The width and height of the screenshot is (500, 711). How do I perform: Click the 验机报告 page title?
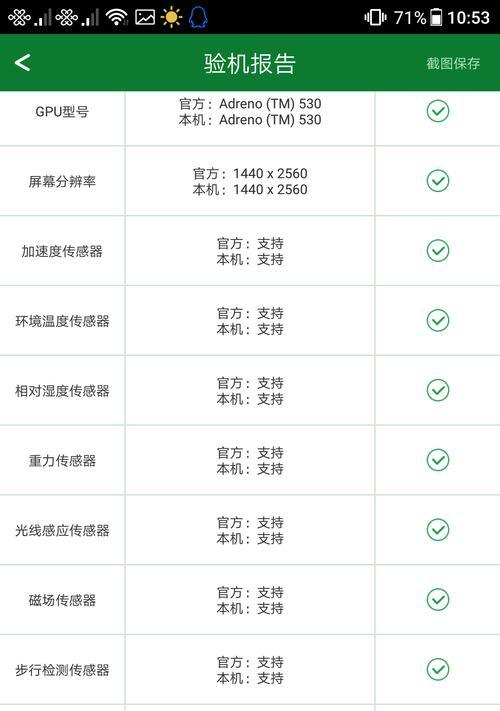click(250, 63)
